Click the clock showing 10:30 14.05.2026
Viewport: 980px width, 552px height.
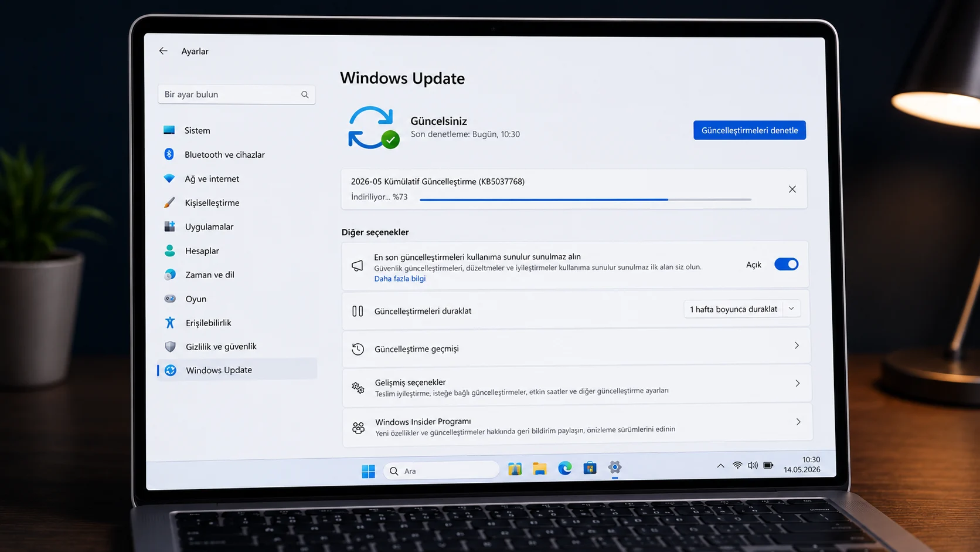click(802, 465)
